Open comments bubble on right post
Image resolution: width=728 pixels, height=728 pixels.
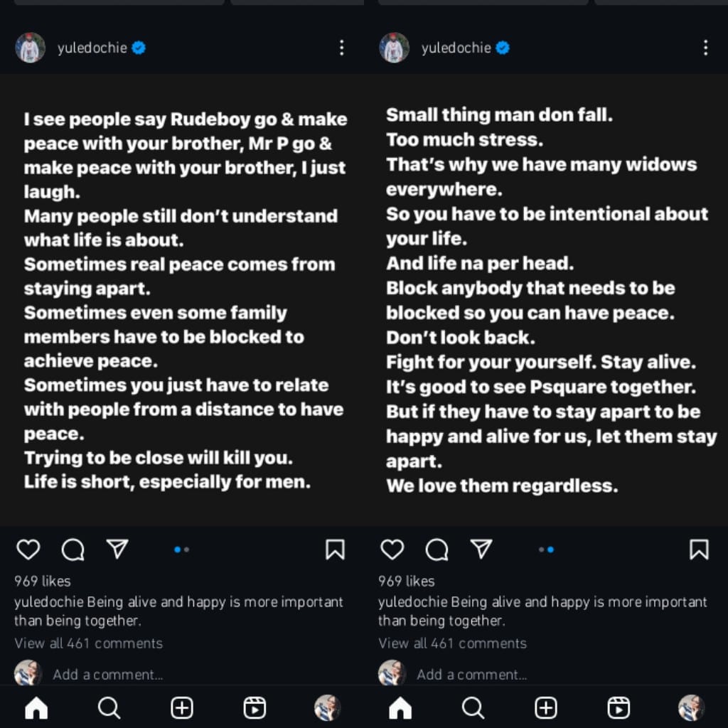coord(437,550)
